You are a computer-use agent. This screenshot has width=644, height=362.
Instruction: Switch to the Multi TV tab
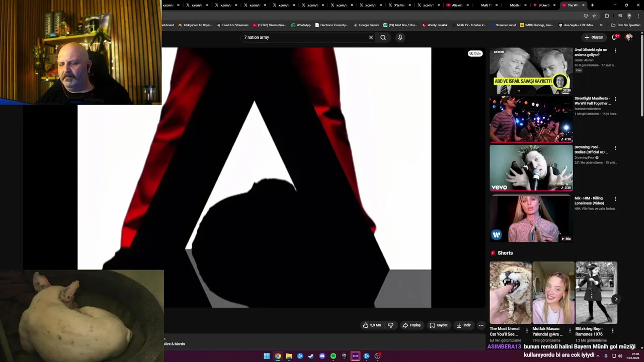coord(486,5)
